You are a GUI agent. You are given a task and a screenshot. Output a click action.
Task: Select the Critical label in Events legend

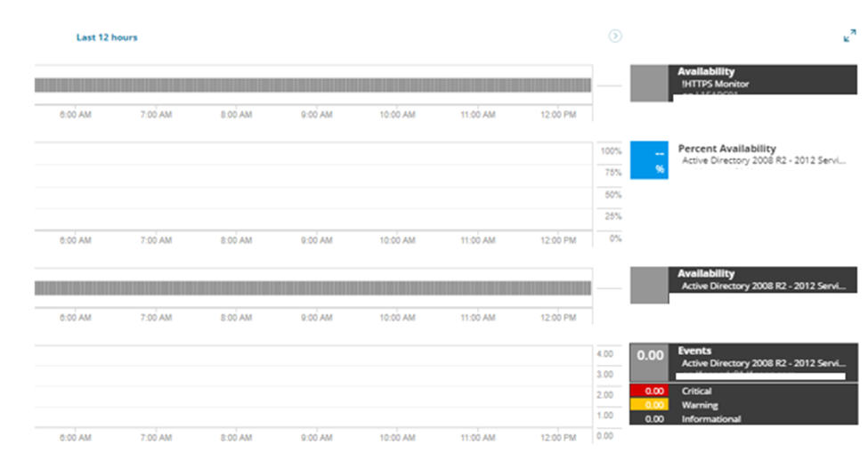(696, 391)
